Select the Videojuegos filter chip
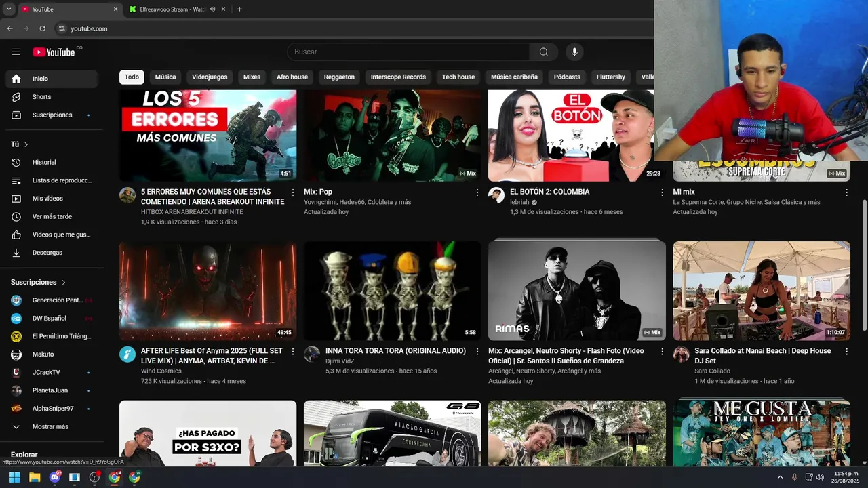Viewport: 868px width, 488px height. pos(210,77)
